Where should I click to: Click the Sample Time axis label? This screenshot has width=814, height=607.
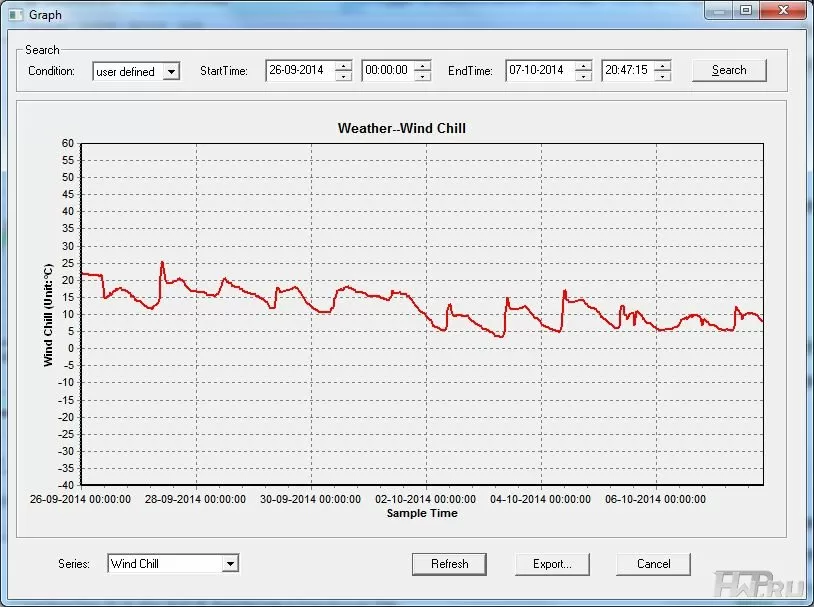point(422,513)
